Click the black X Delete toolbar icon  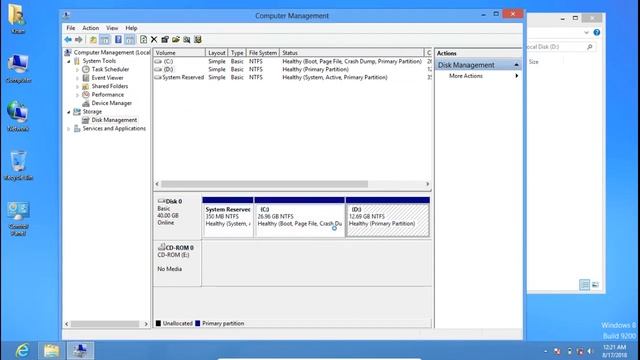[154, 40]
